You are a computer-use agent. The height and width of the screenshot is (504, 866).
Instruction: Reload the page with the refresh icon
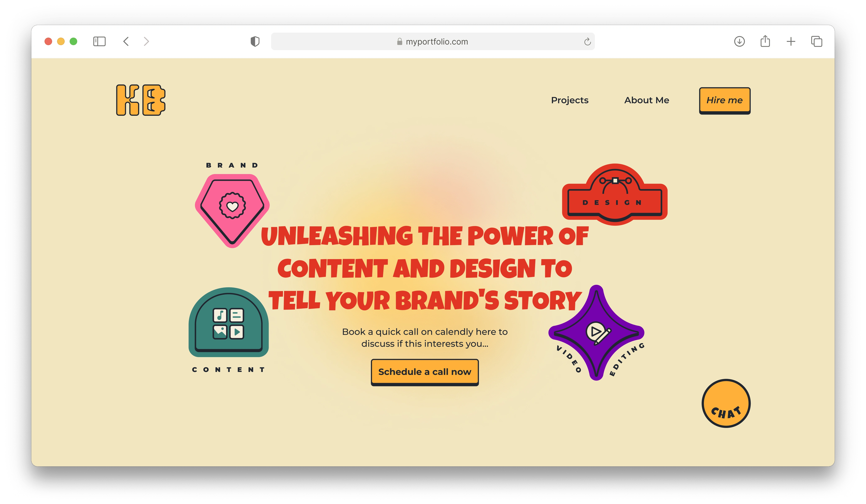coord(587,42)
